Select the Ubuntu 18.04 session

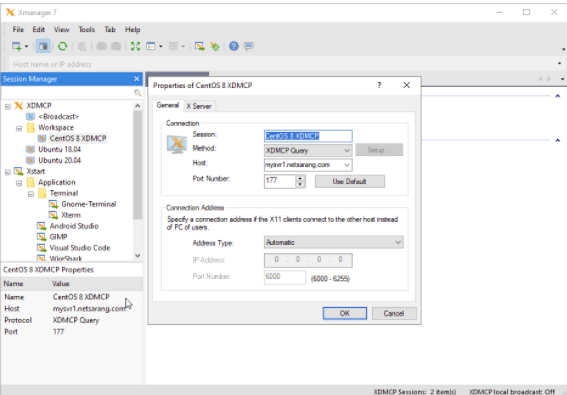coord(60,149)
